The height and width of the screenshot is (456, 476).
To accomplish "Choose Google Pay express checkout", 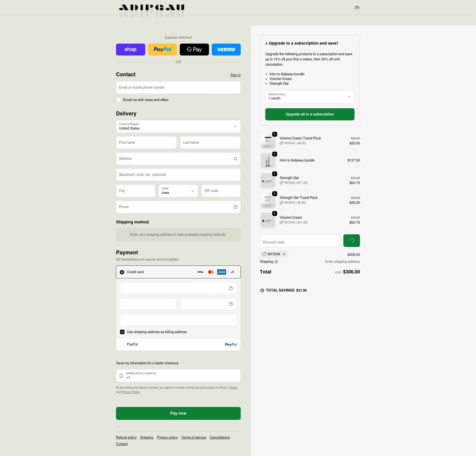I will point(194,50).
